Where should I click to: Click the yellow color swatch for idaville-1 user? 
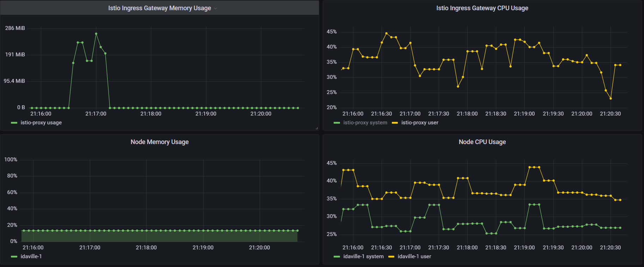391,257
